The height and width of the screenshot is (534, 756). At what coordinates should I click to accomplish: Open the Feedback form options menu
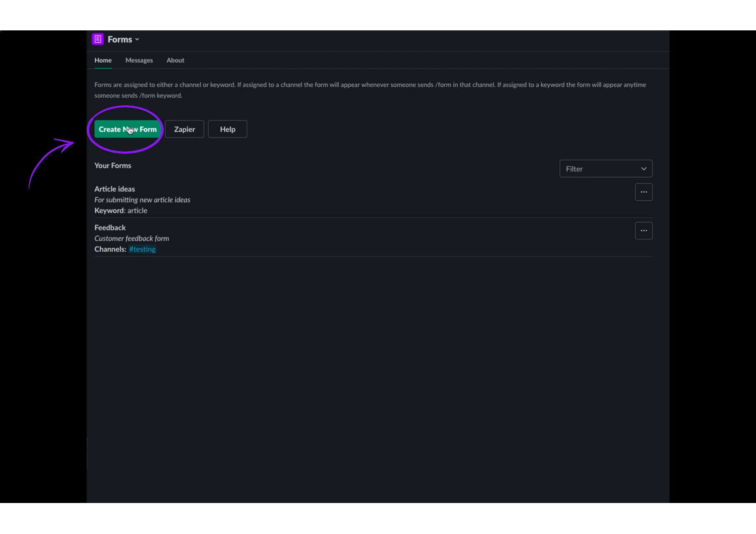click(x=644, y=230)
